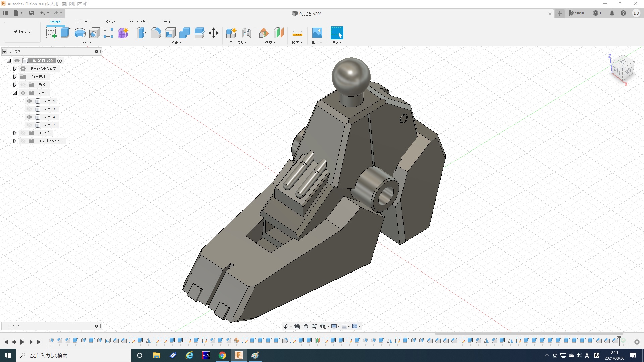This screenshot has height=362, width=644.
Task: Show ボディ3 using its eye icon
Action: [x=29, y=109]
